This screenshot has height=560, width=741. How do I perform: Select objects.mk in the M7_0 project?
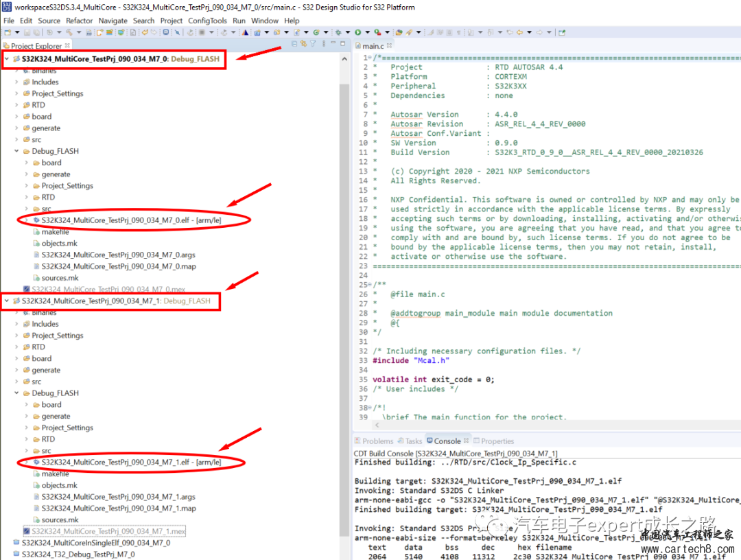(x=59, y=244)
